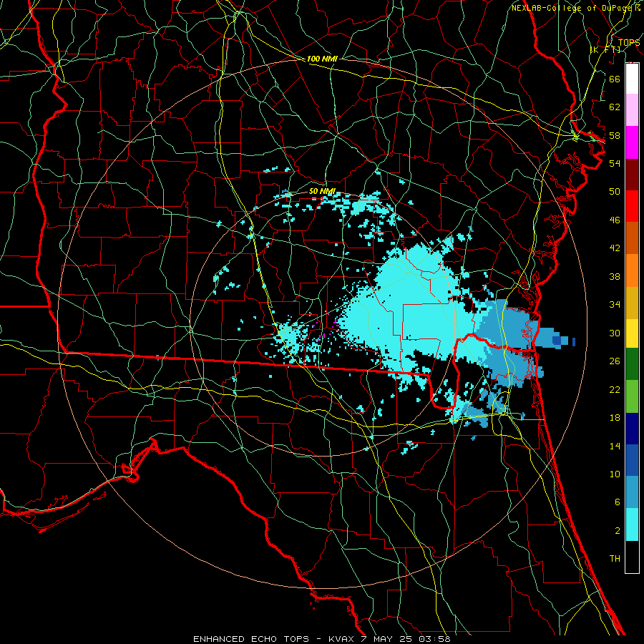Click the "100 NMI" range ring label

point(322,59)
